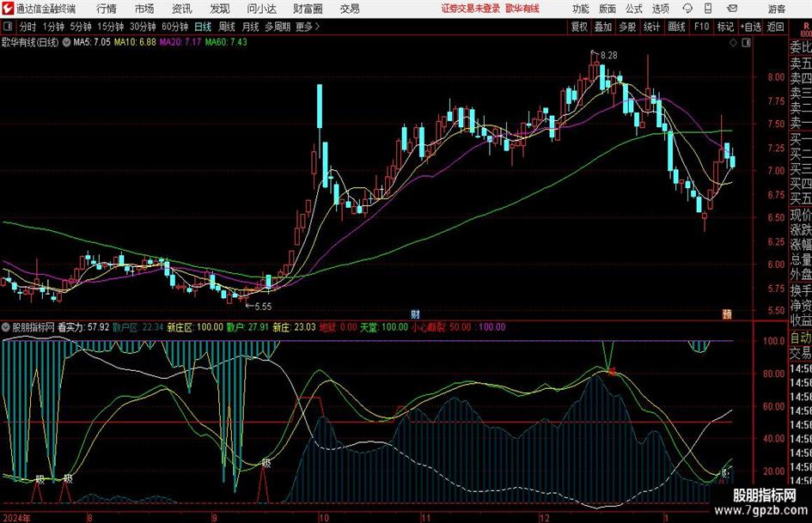Open the 公式 menu
This screenshot has width=812, height=523.
coord(633,9)
